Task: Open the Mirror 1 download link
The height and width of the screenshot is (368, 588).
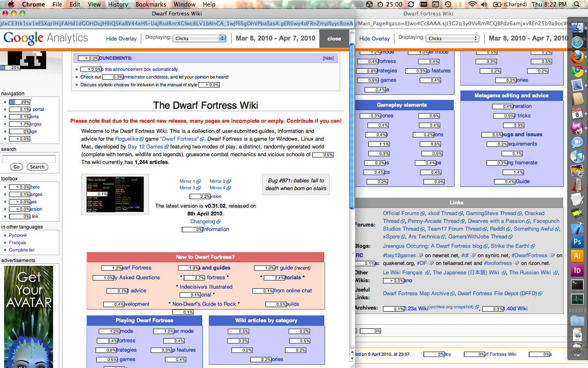Action: [190, 181]
